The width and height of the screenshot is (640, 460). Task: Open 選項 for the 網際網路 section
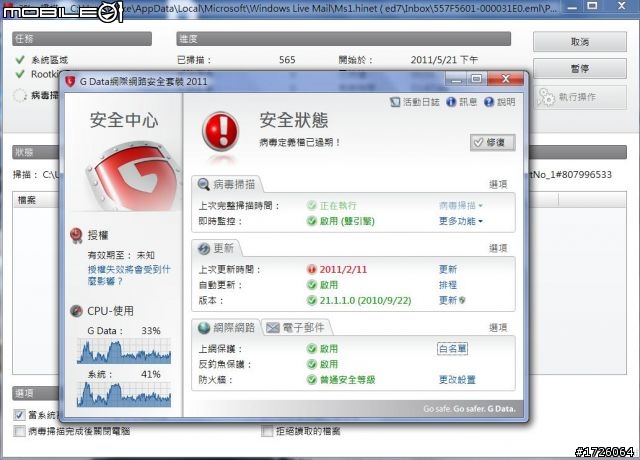[498, 328]
